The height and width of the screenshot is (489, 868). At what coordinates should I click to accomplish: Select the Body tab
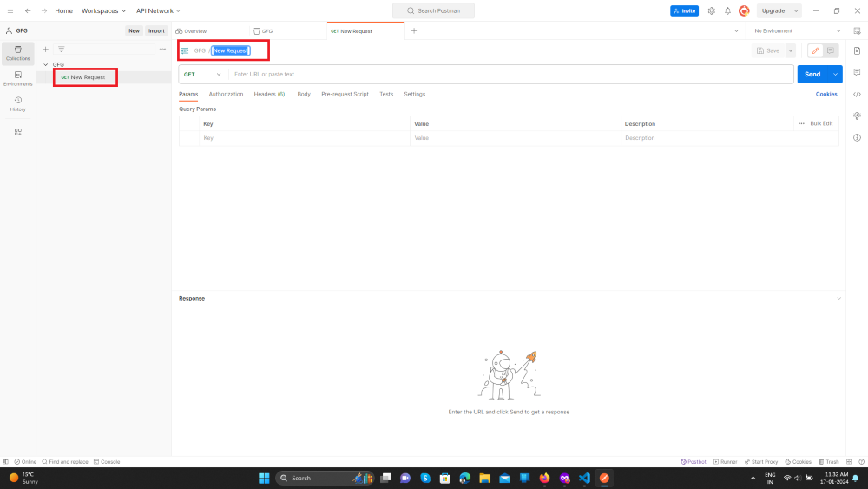coord(303,94)
